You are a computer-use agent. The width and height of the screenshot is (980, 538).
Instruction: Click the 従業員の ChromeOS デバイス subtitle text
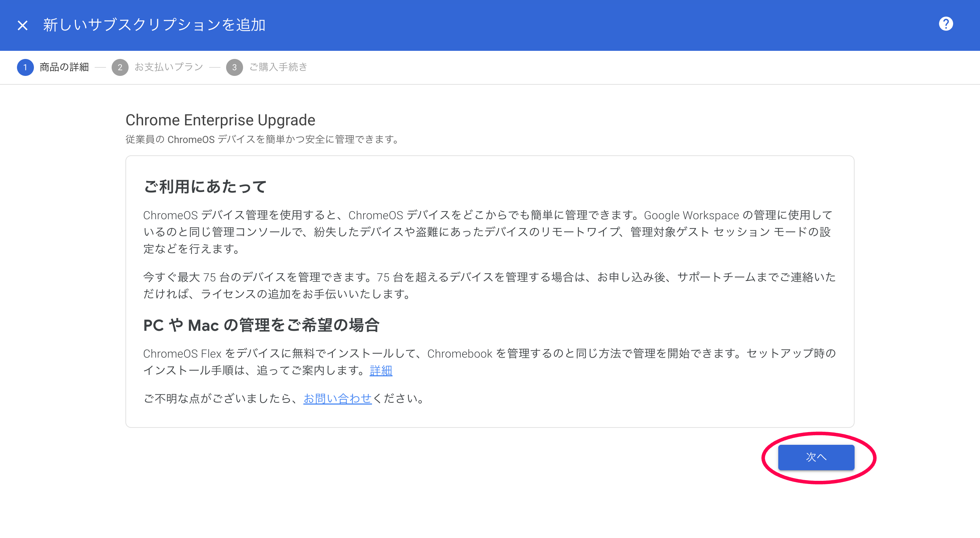pyautogui.click(x=262, y=139)
